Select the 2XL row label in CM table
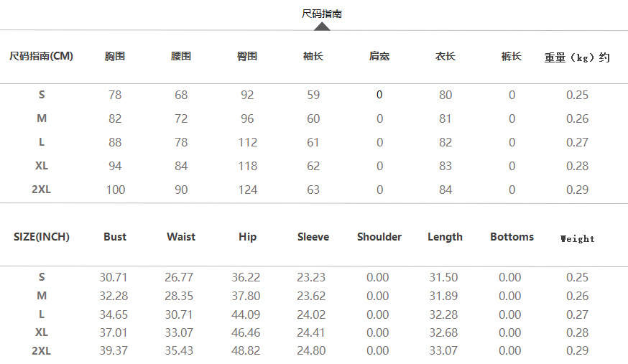Viewport: 628px width, 364px height. pos(42,190)
